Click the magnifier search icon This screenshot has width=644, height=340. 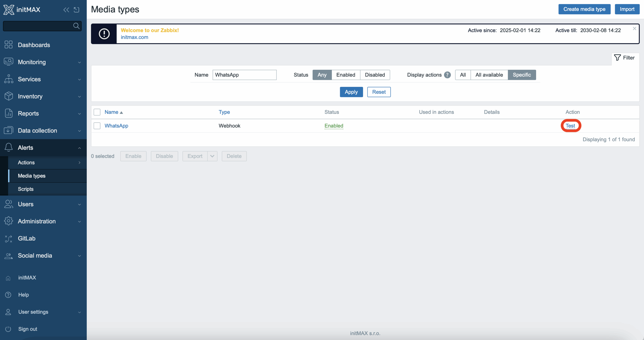tap(76, 26)
